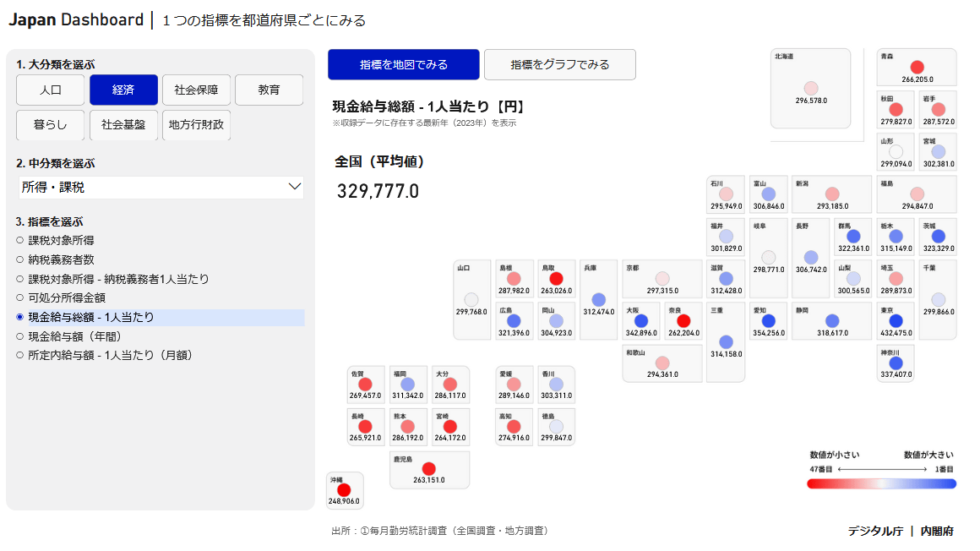Click the 静岡 prefecture tile
Viewport: 980px width, 551px height.
832,321
